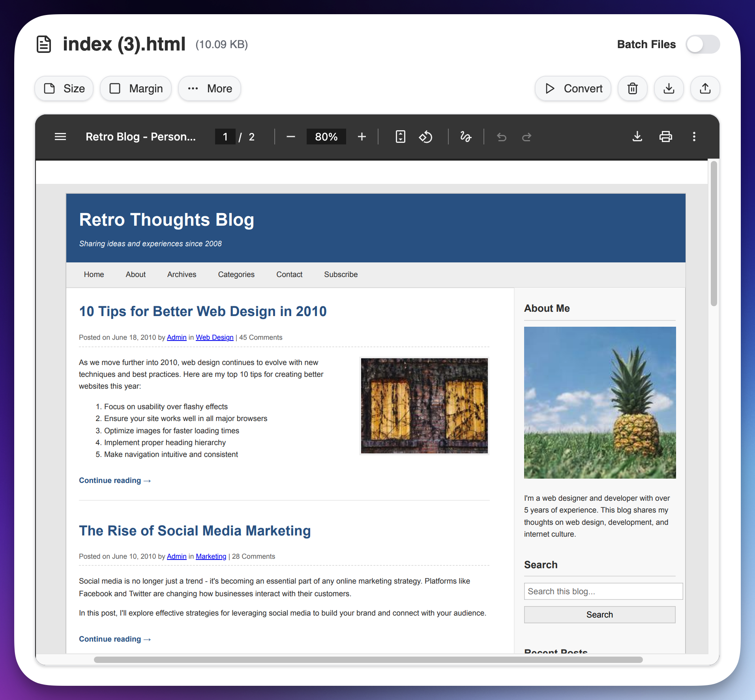Select the draw annotation tool
Image resolution: width=755 pixels, height=700 pixels.
click(466, 137)
